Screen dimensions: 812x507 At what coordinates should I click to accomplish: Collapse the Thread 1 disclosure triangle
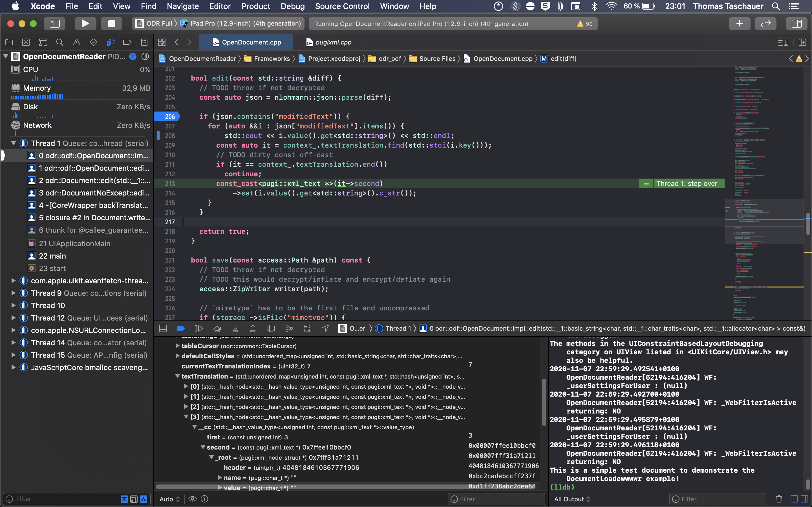tap(14, 143)
